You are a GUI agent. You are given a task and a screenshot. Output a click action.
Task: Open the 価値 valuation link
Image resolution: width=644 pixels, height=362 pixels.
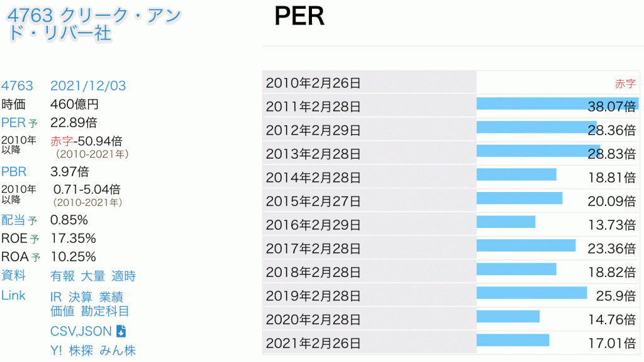coord(62,311)
